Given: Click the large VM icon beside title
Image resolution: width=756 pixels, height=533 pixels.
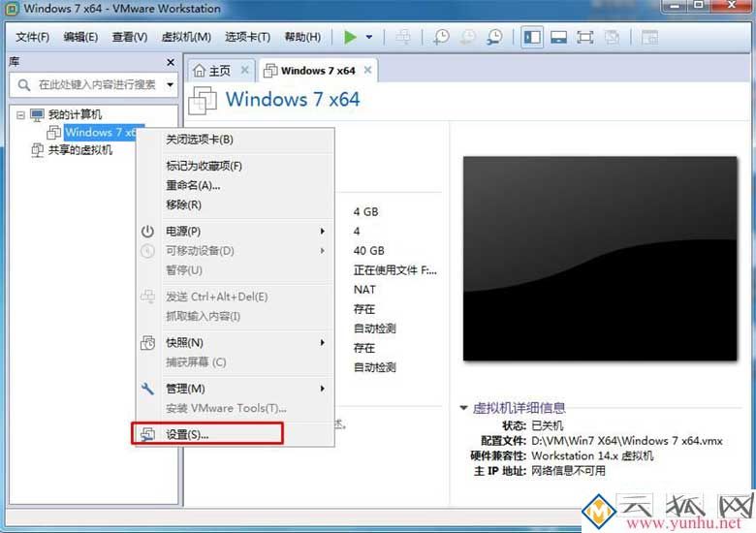Looking at the screenshot, I should tap(203, 100).
